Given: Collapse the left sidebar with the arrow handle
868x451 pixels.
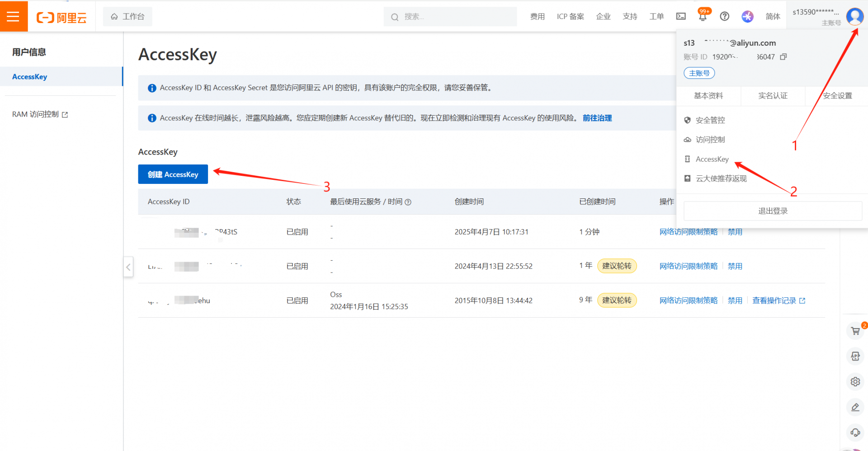Looking at the screenshot, I should 128,267.
